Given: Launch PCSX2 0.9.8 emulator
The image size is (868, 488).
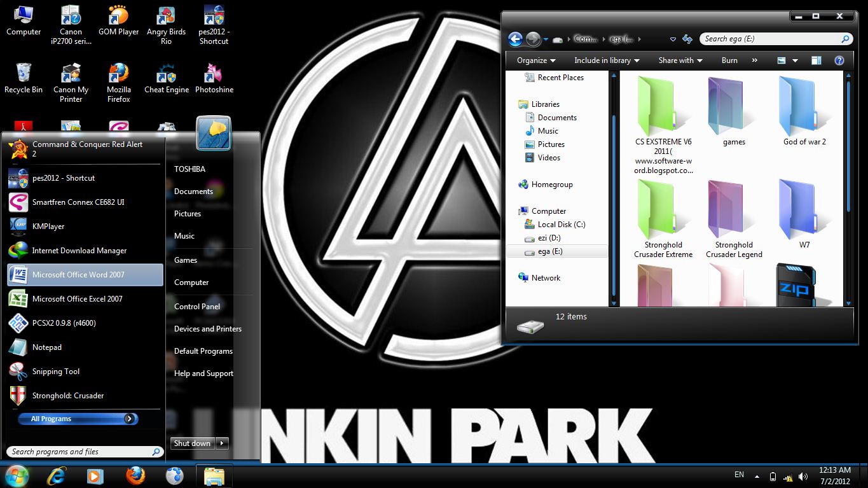Looking at the screenshot, I should pos(85,323).
